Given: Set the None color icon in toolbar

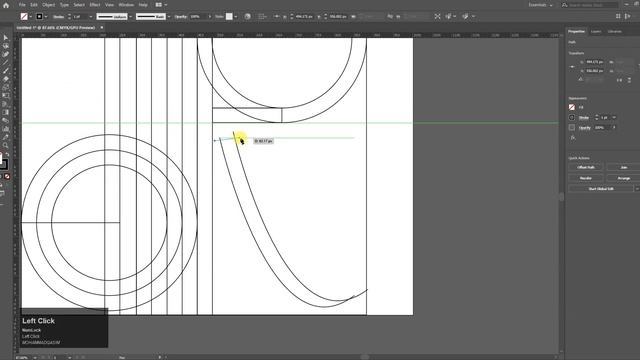Looking at the screenshot, I should pos(7,177).
